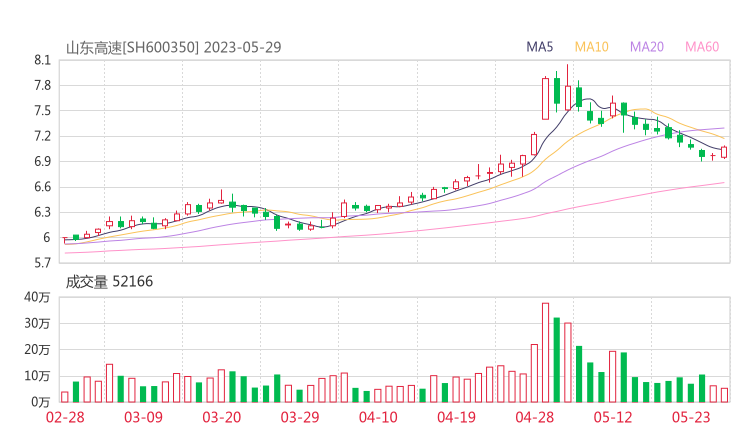The image size is (740, 440).
Task: Pick the 02-28 date label
Action: (65, 417)
